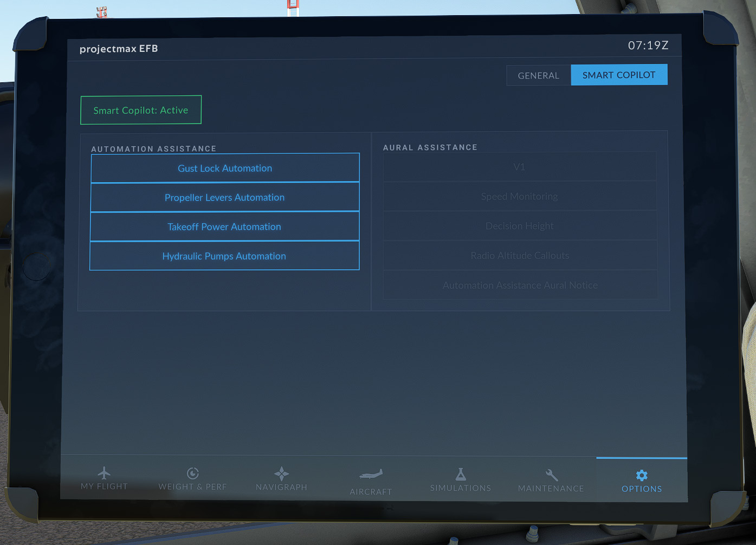Open Maintenance wrench icon

coord(552,475)
